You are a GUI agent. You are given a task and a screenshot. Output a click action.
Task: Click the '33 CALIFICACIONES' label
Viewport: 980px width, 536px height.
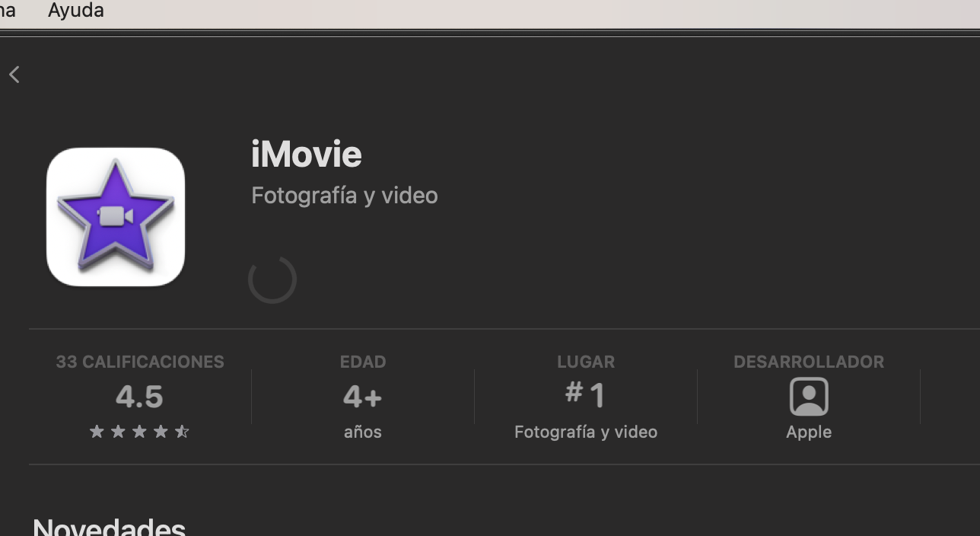point(140,362)
